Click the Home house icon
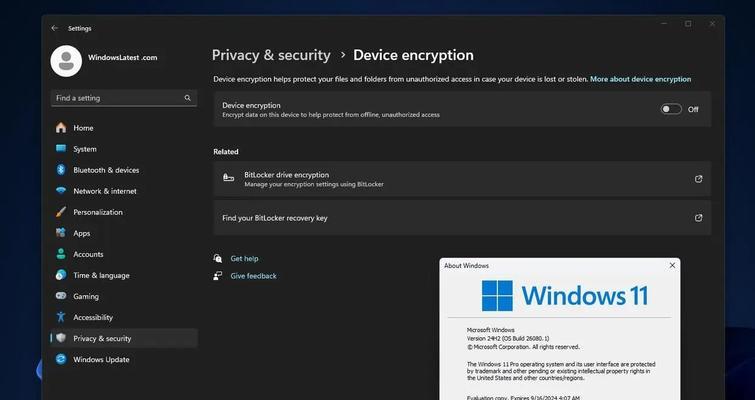 [x=61, y=128]
